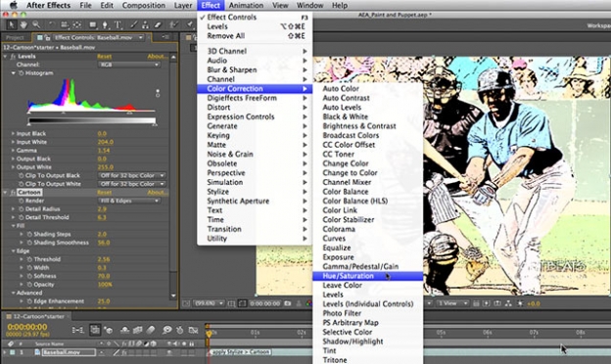Select the Rotation tool
The image size is (611, 364).
pos(51,24)
